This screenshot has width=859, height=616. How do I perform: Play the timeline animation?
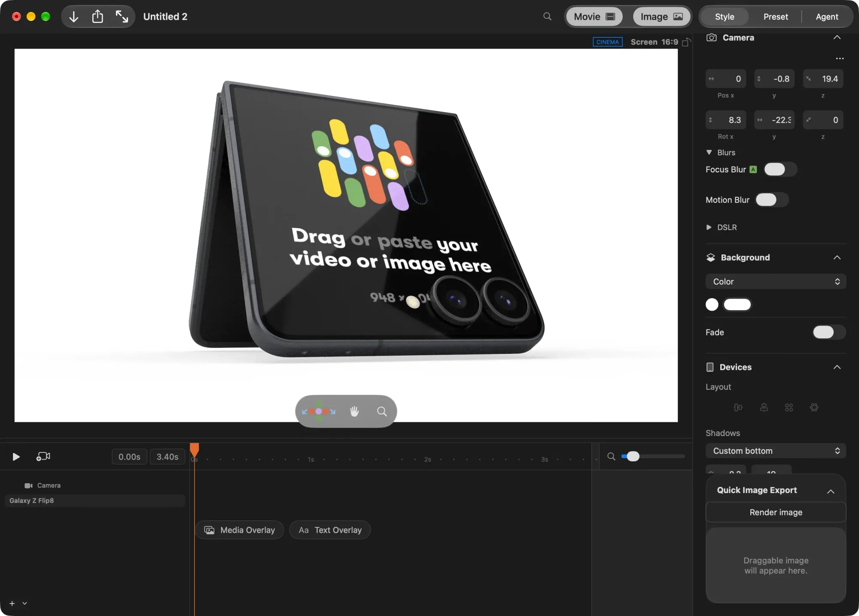(x=16, y=457)
